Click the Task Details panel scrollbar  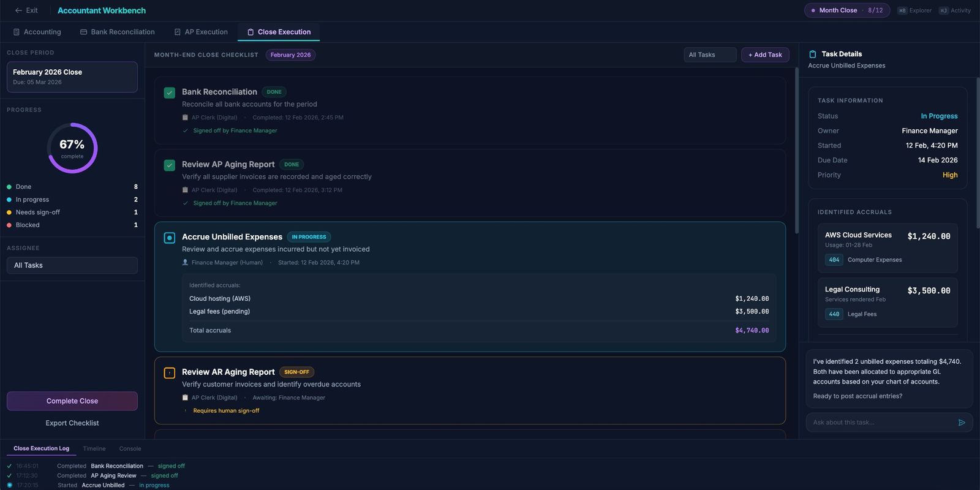978,153
